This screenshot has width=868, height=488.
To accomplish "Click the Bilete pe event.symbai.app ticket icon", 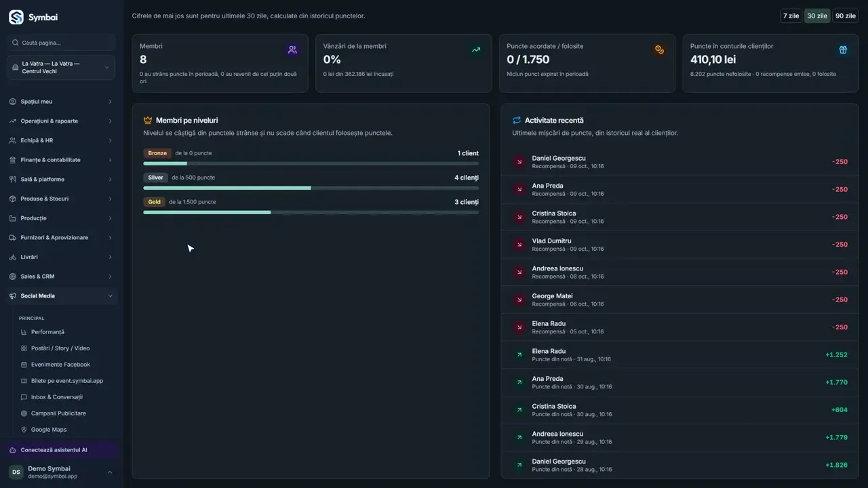I will click(24, 381).
